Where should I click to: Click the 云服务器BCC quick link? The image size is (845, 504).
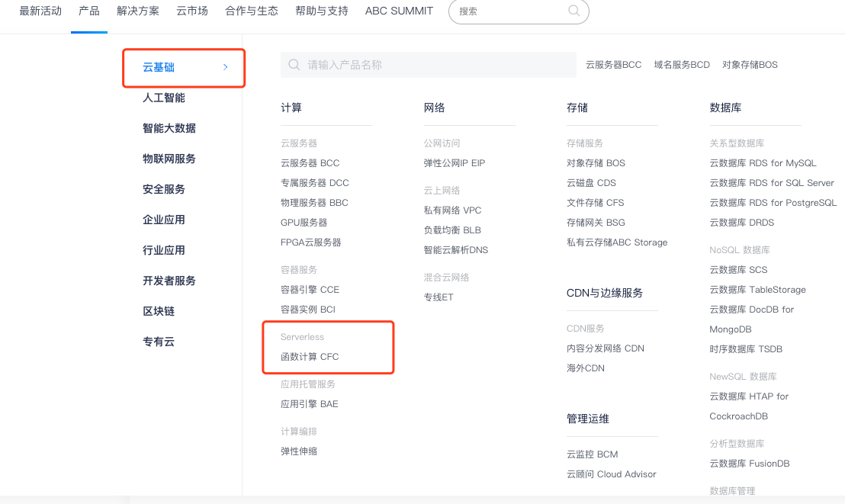613,65
